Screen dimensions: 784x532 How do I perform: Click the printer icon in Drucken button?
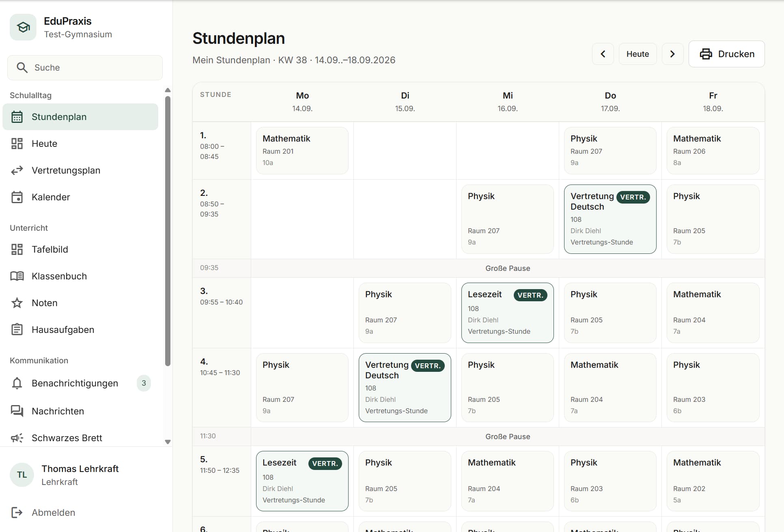point(706,54)
